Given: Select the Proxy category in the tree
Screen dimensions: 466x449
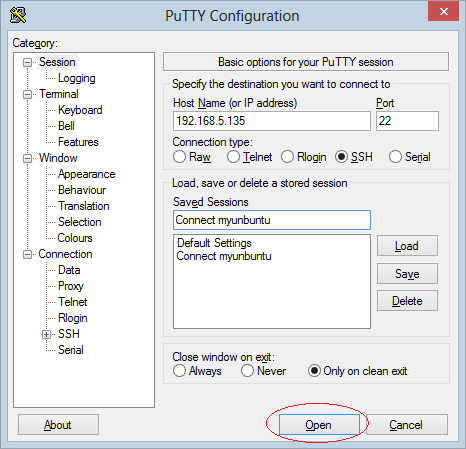Looking at the screenshot, I should click(x=71, y=286).
